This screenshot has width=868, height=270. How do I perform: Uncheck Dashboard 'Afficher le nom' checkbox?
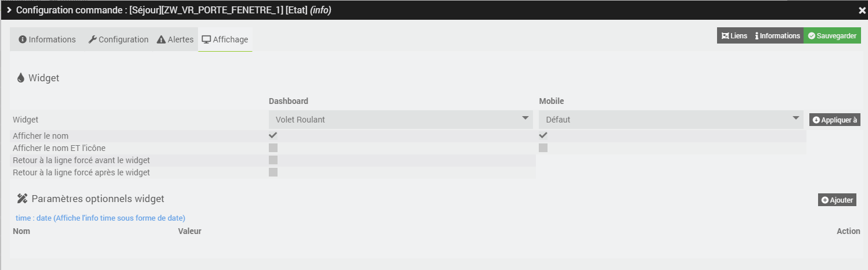(x=273, y=135)
